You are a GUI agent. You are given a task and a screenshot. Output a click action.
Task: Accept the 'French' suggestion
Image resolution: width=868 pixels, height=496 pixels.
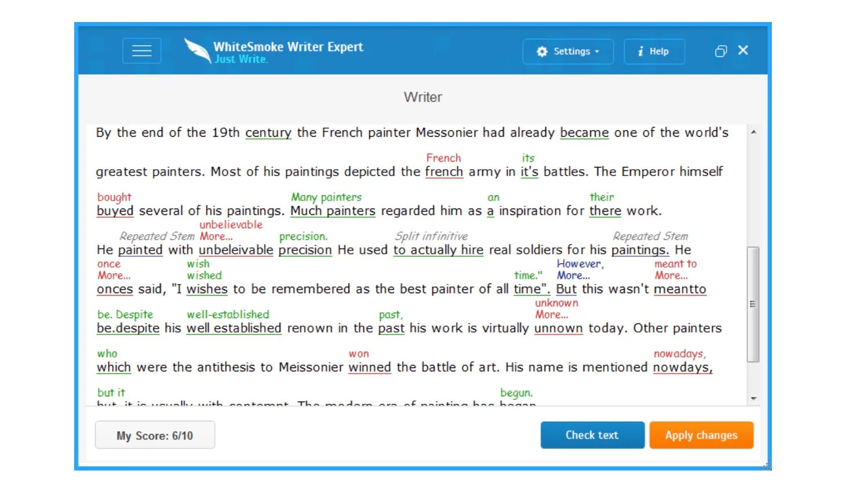[x=443, y=158]
